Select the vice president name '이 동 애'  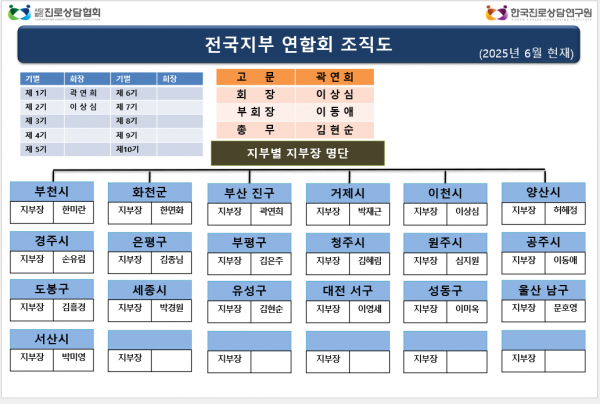tap(335, 112)
